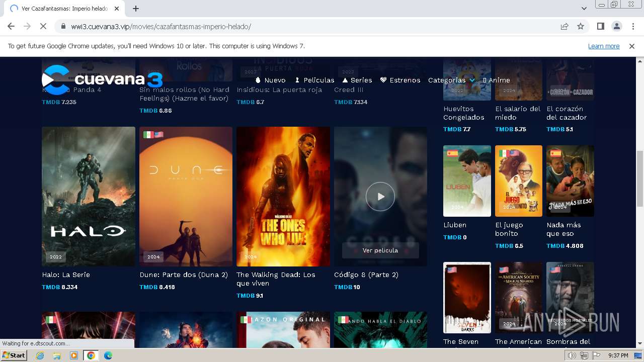The height and width of the screenshot is (362, 644).
Task: Click the scrollbar down arrow
Action: pos(639,344)
